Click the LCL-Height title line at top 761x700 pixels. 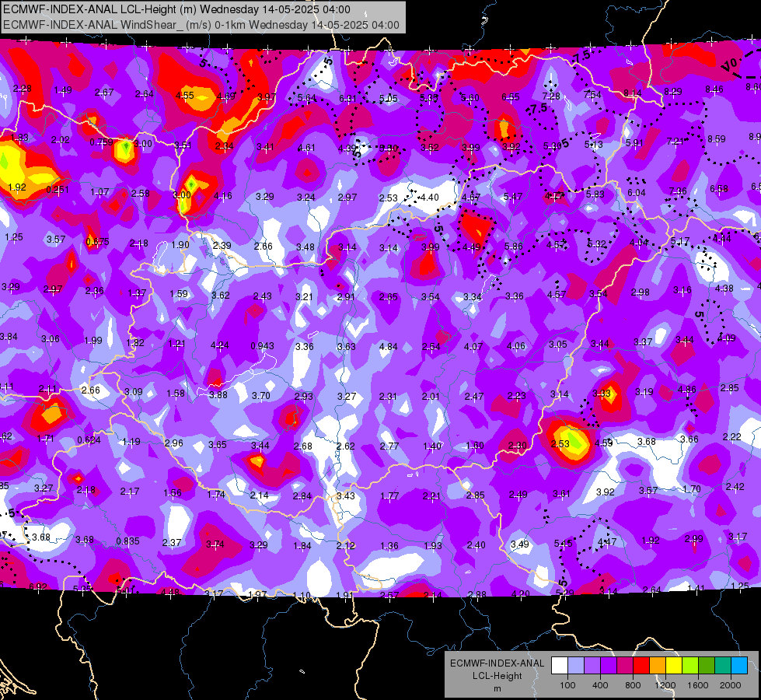(x=176, y=9)
